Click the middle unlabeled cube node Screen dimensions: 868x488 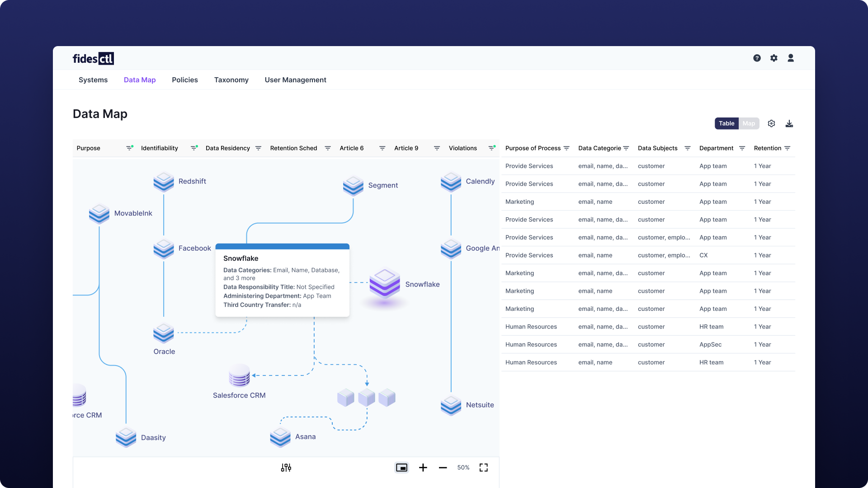click(x=367, y=398)
